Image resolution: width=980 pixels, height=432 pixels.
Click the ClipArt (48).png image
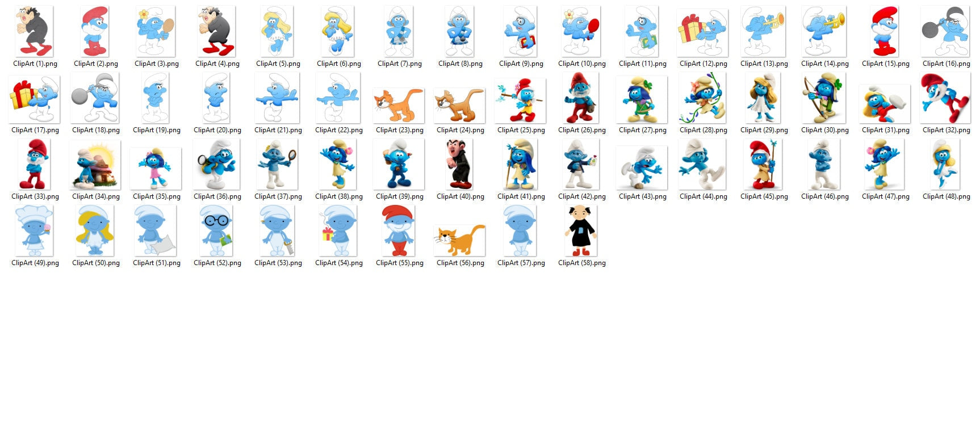click(x=946, y=165)
